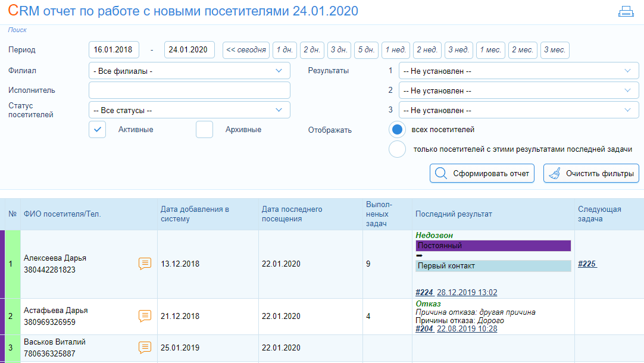Image resolution: width=644 pixels, height=363 pixels.
Task: Toggle the Активные checkbox
Action: 98,129
